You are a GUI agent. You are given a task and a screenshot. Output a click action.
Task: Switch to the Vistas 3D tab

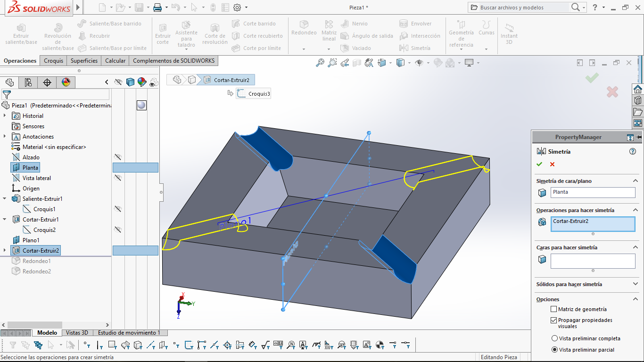click(77, 333)
